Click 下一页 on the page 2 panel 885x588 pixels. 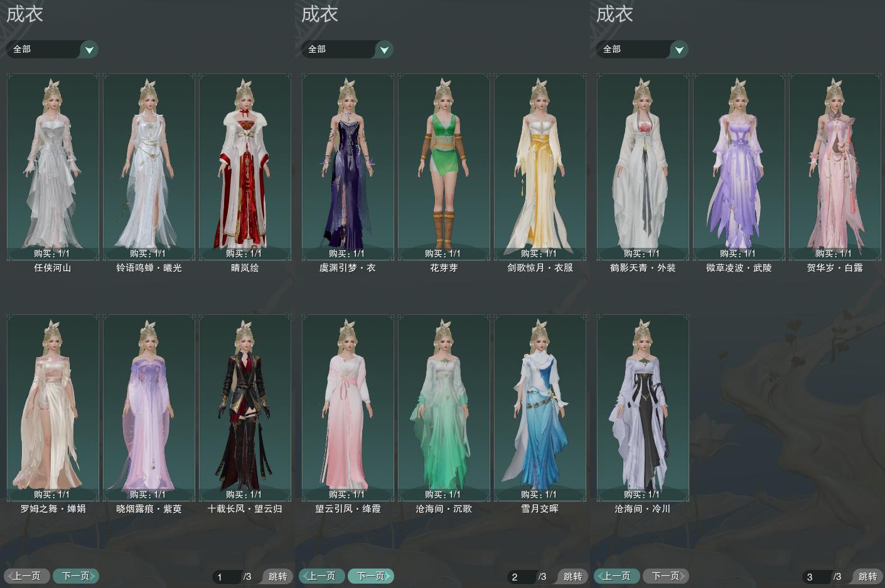[x=371, y=575]
